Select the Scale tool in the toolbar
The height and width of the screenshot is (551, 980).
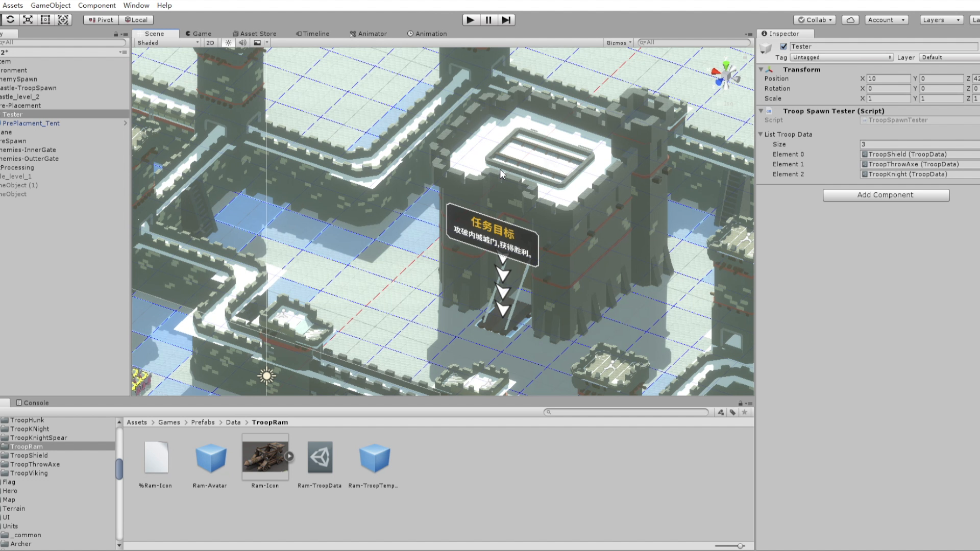pyautogui.click(x=28, y=20)
